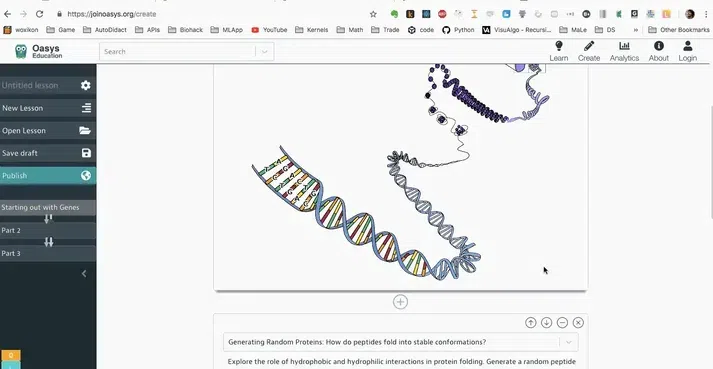713x369 pixels.
Task: Open the About info page
Action: tap(658, 51)
